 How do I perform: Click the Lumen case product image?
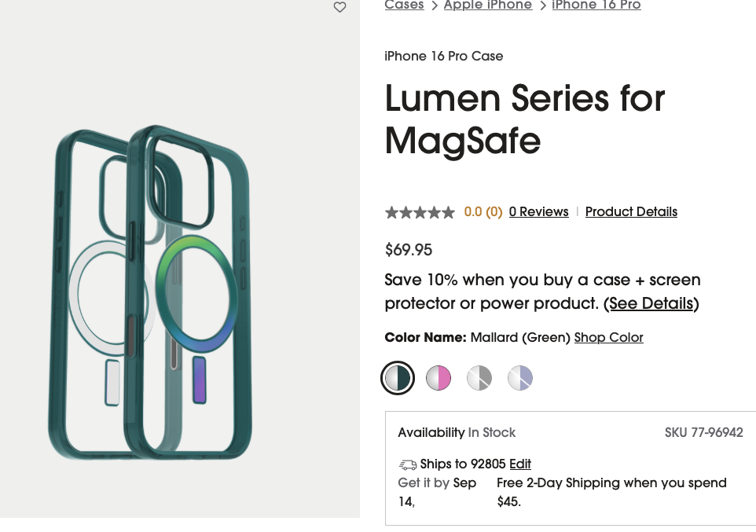(152, 292)
